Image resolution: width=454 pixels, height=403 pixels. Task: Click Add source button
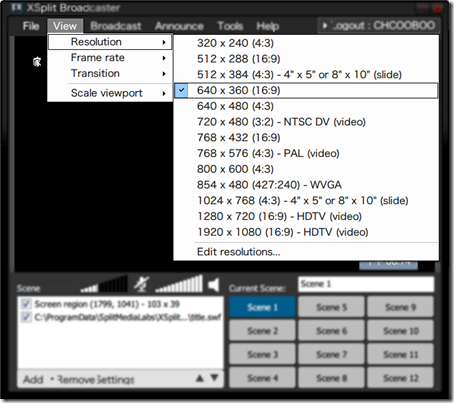33,379
